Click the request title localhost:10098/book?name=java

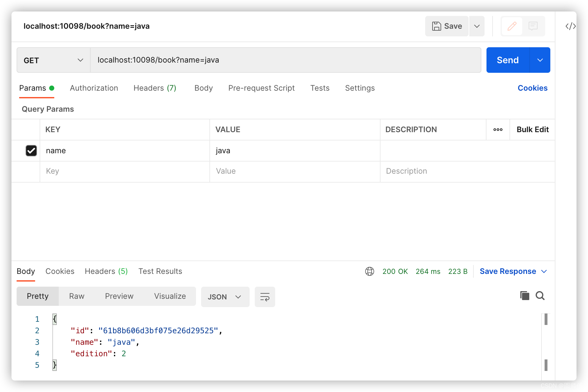click(87, 26)
